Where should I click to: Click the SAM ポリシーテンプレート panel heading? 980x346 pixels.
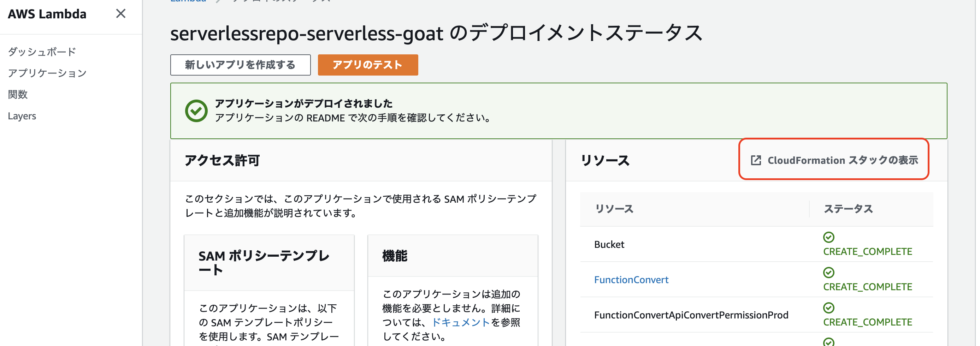[x=264, y=263]
